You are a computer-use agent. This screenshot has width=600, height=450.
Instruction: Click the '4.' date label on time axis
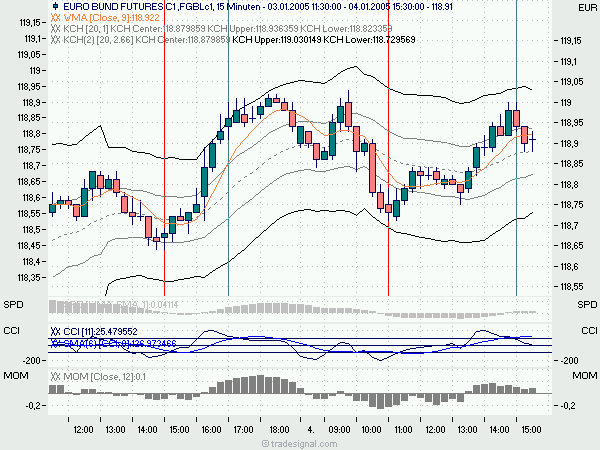[x=311, y=430]
